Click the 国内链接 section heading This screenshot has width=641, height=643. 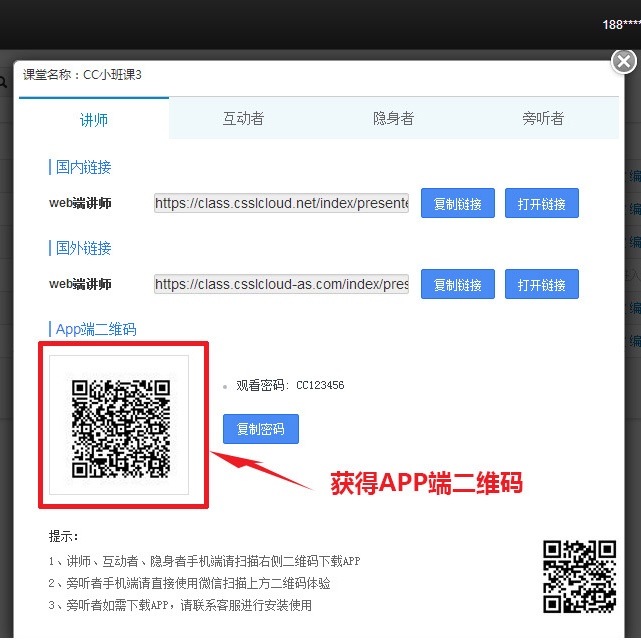click(83, 167)
